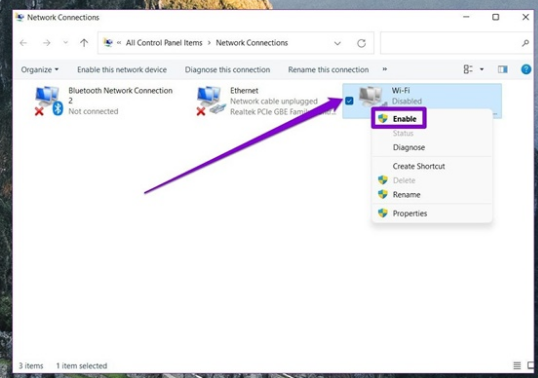Open the recent locations dropdown arrow
The height and width of the screenshot is (378, 538).
(66, 43)
